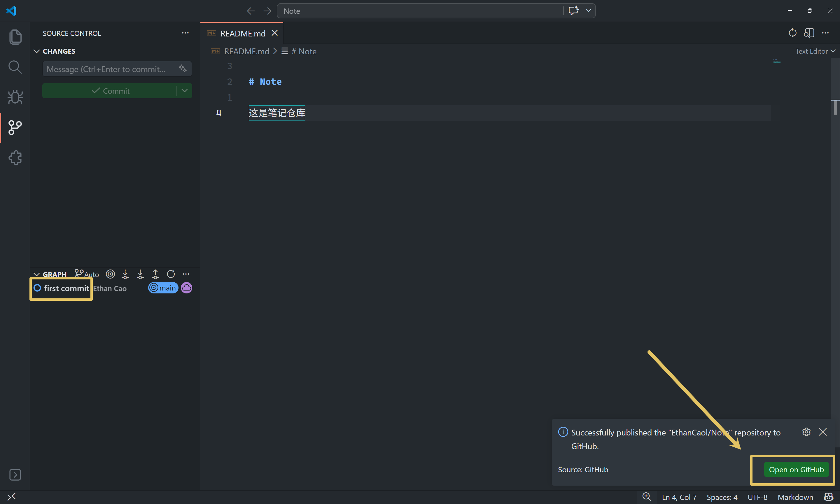Click the zoom icon in status bar
Image resolution: width=840 pixels, height=504 pixels.
(647, 497)
